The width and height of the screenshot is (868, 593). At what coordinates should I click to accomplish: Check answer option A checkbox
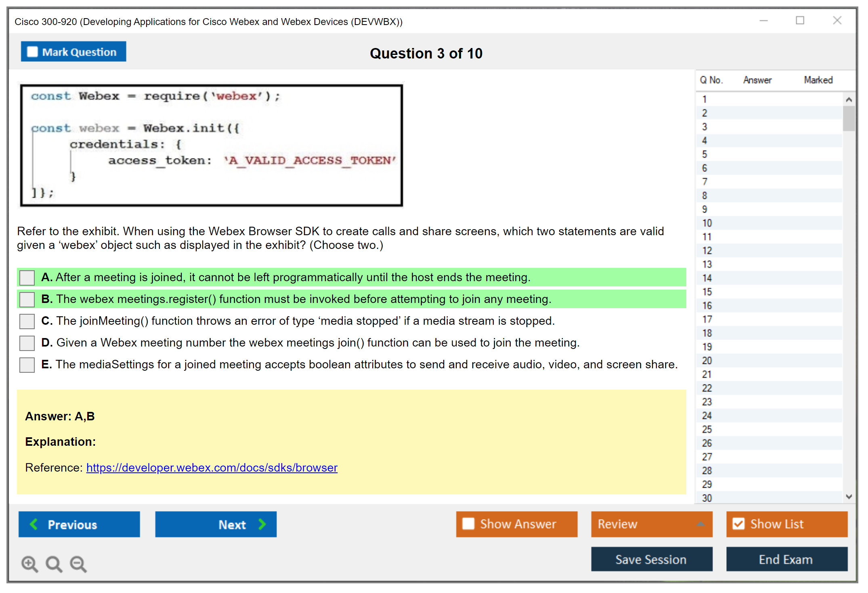point(27,278)
